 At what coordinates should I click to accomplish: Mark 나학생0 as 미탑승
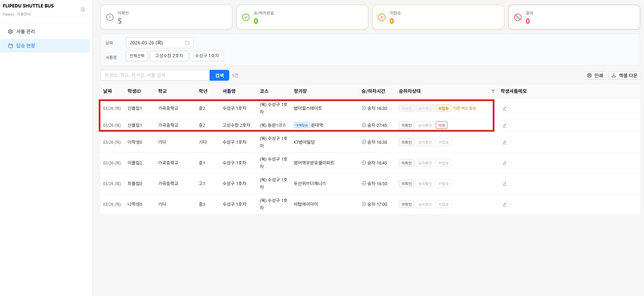pyautogui.click(x=444, y=204)
